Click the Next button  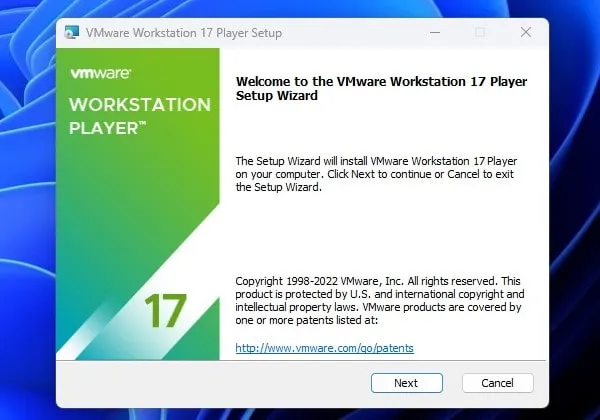[406, 383]
